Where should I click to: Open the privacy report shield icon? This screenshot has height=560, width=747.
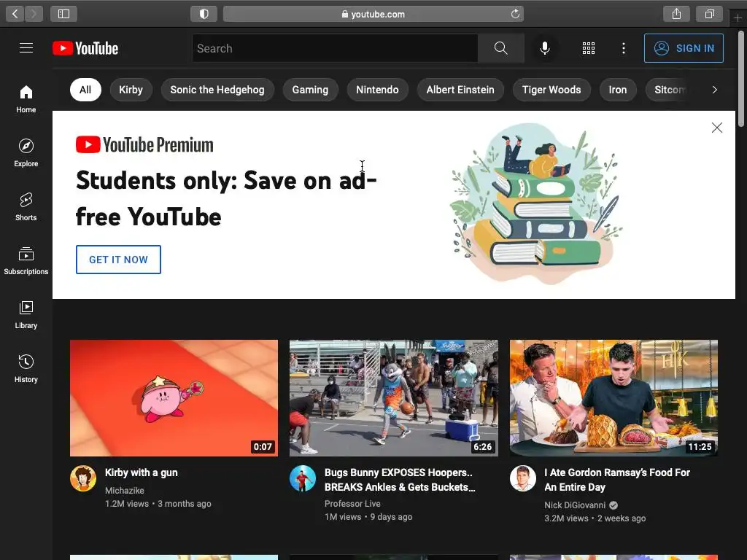click(204, 14)
